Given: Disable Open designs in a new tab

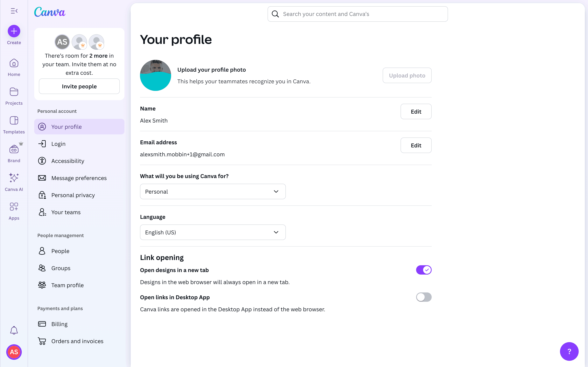Looking at the screenshot, I should pyautogui.click(x=423, y=270).
